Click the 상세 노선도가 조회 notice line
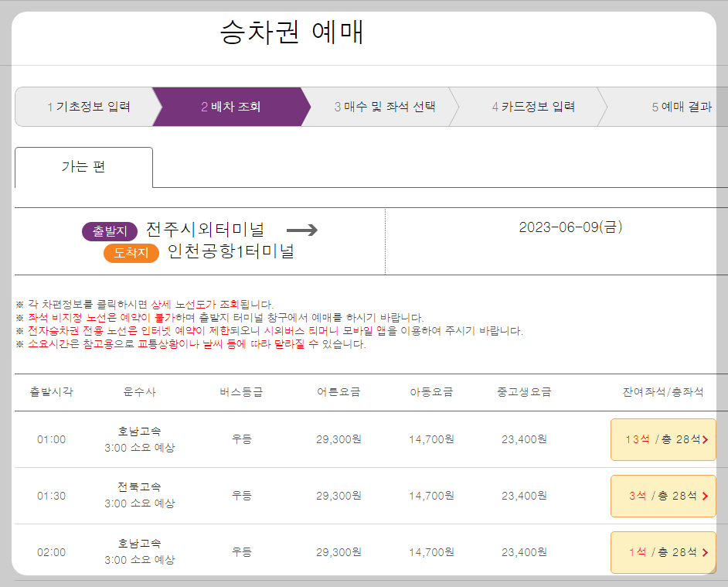The image size is (728, 587). click(145, 305)
